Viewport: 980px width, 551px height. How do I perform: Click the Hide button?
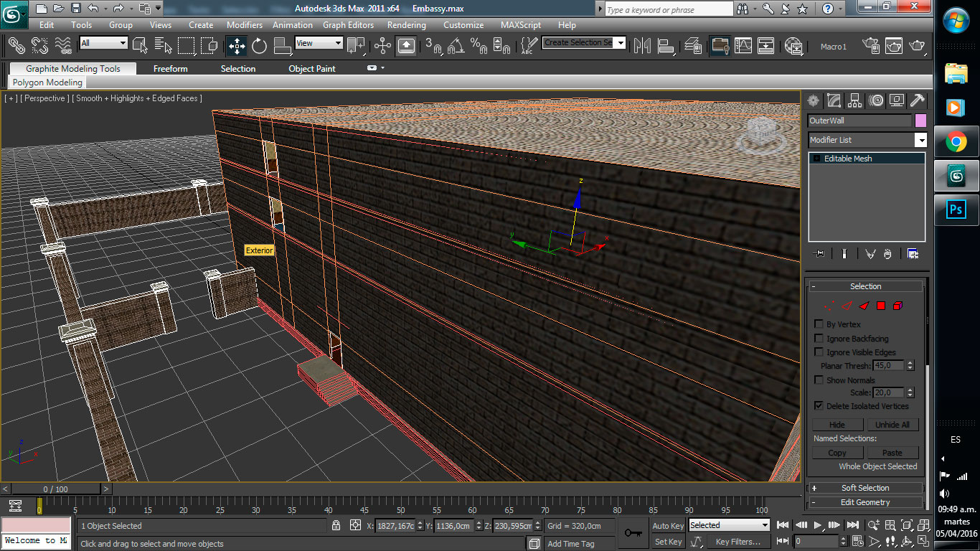(837, 424)
